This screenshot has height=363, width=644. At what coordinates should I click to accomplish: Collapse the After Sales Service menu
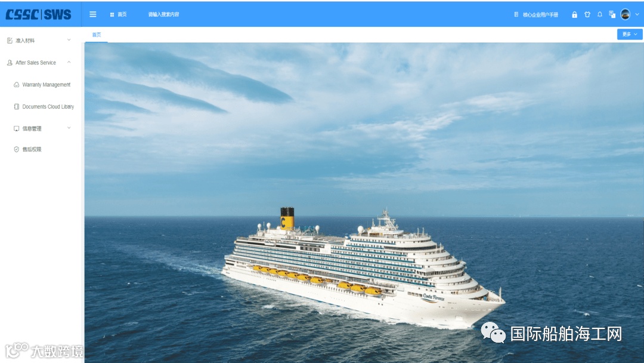[39, 63]
